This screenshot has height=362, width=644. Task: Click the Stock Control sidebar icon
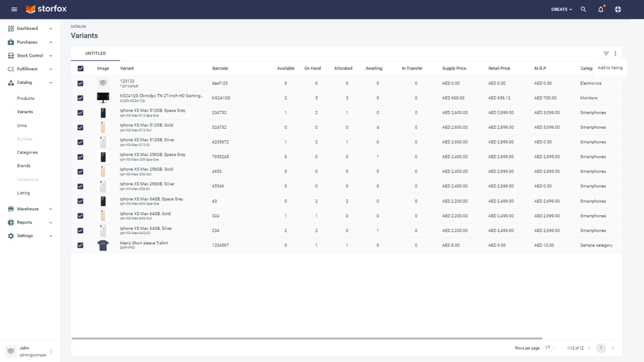[11, 56]
